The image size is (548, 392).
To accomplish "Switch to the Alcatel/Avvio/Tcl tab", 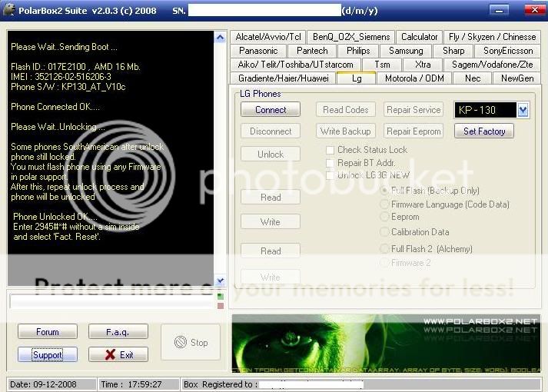I will click(x=268, y=37).
